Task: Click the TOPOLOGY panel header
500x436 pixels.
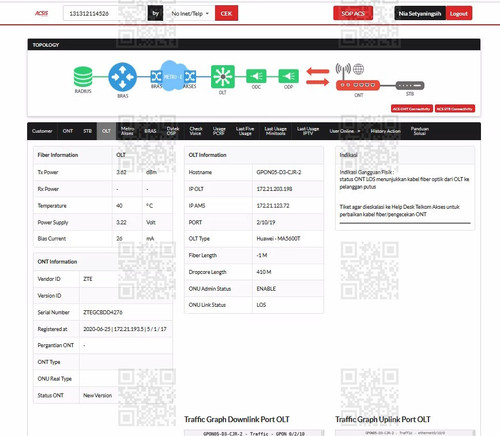Action: [254, 45]
